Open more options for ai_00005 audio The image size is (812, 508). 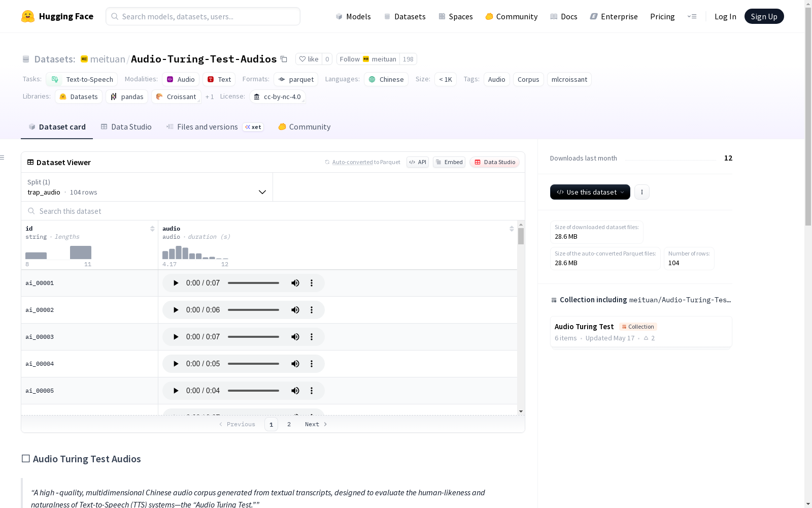[x=312, y=391]
